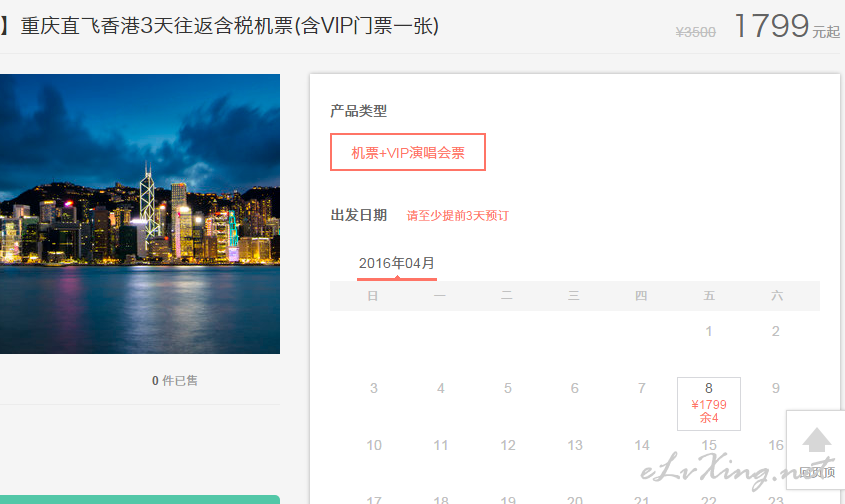Screen dimensions: 845x504
Task: Pick date 14 in the calendar
Action: [x=641, y=445]
